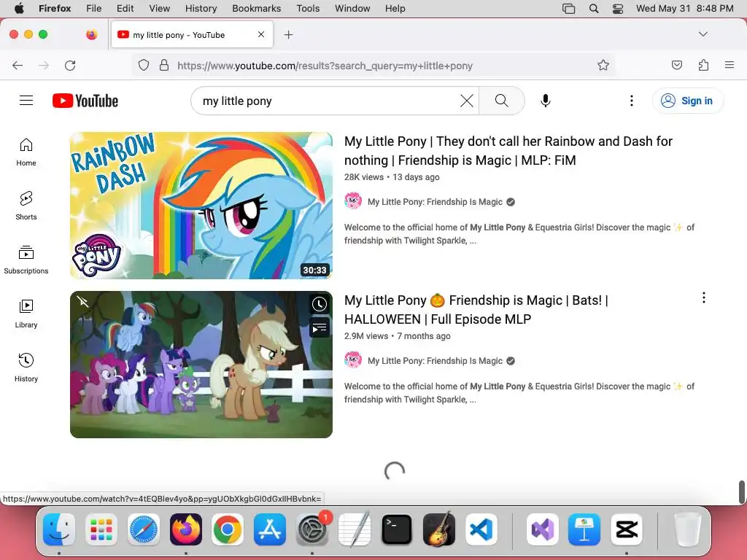Open the Tools menu
This screenshot has width=747, height=560.
308,8
